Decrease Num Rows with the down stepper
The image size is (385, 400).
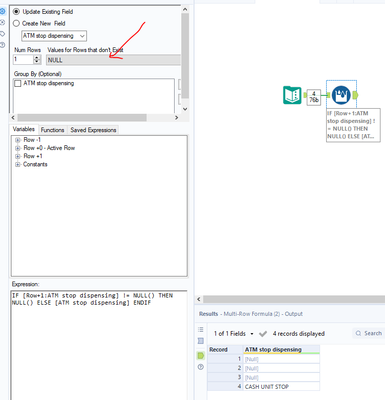tap(37, 62)
